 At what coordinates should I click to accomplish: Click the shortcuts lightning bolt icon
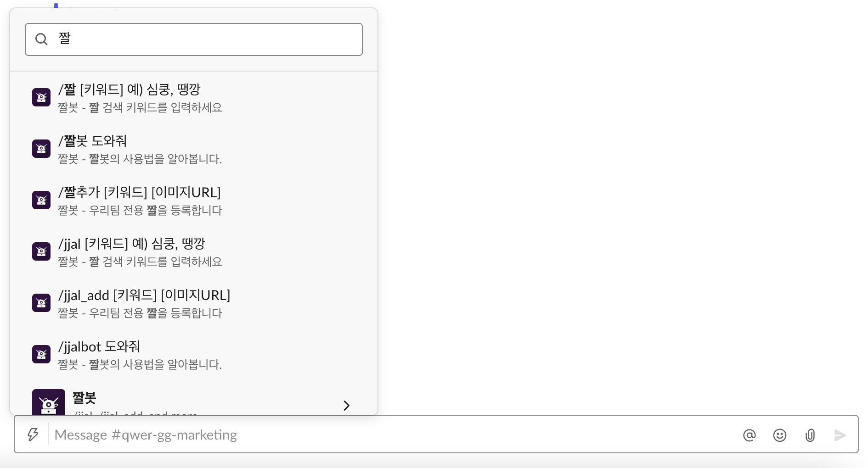click(33, 435)
